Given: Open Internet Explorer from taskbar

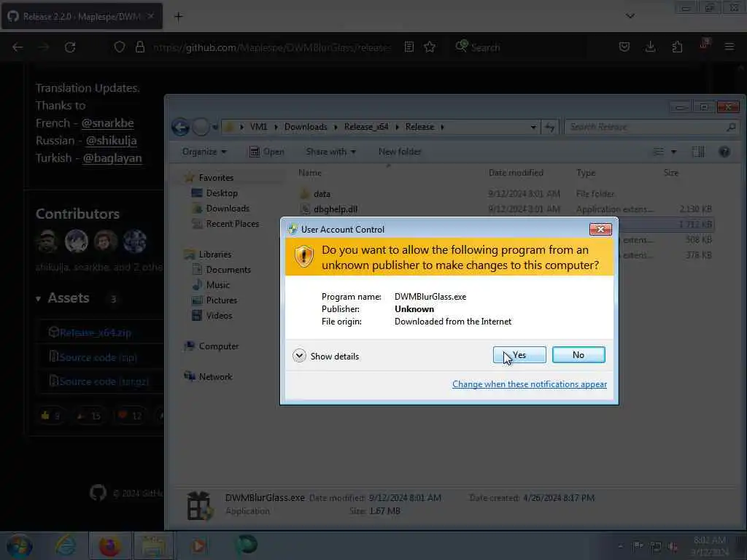Looking at the screenshot, I should click(x=65, y=545).
